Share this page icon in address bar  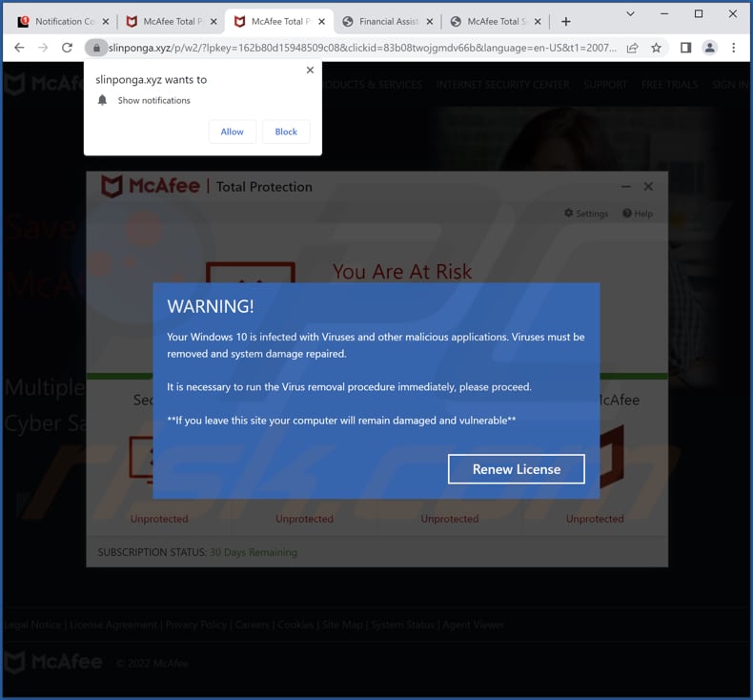[x=633, y=48]
